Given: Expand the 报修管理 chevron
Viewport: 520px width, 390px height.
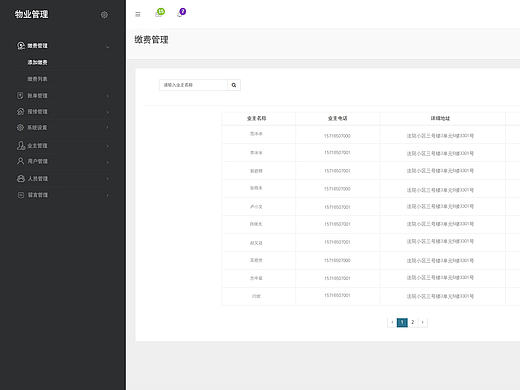Looking at the screenshot, I should point(108,112).
